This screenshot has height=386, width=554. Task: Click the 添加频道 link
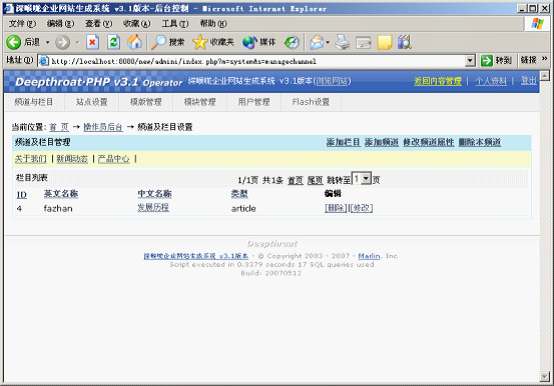[382, 142]
